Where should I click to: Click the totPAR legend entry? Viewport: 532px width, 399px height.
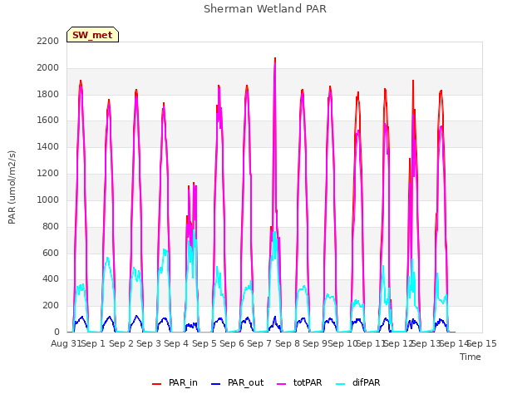coord(299,382)
